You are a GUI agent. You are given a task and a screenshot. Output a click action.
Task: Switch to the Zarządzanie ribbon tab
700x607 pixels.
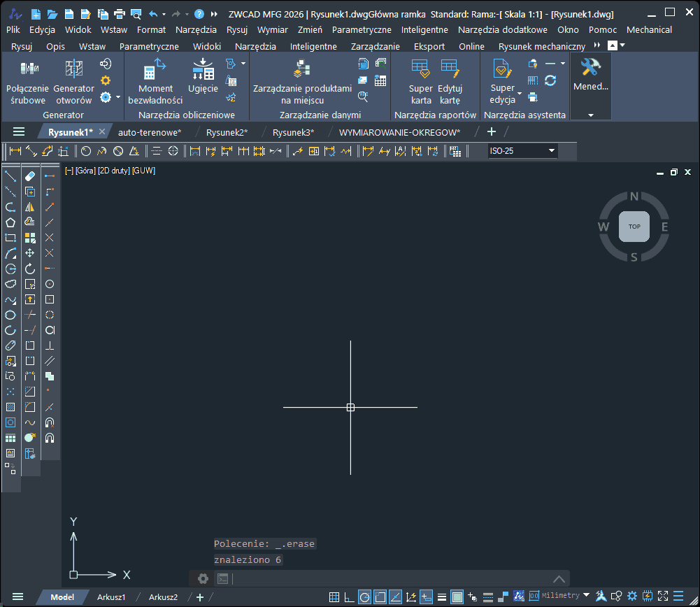[375, 46]
